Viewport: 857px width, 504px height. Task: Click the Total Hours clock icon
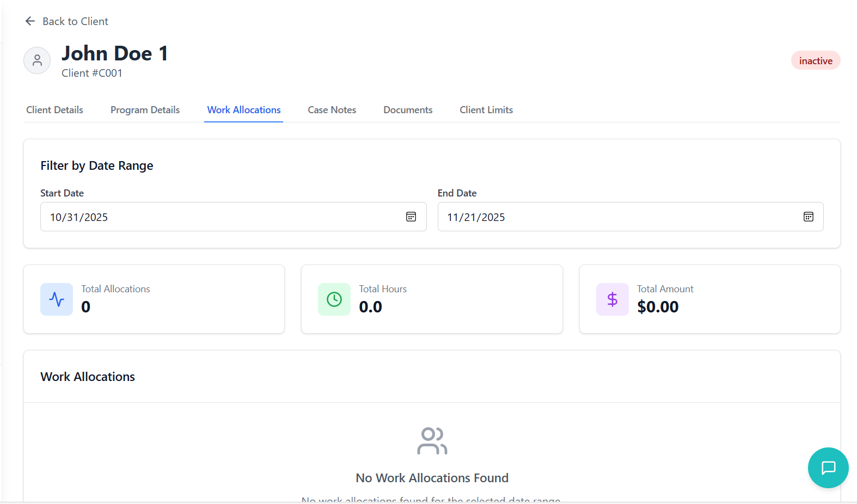[x=334, y=299]
